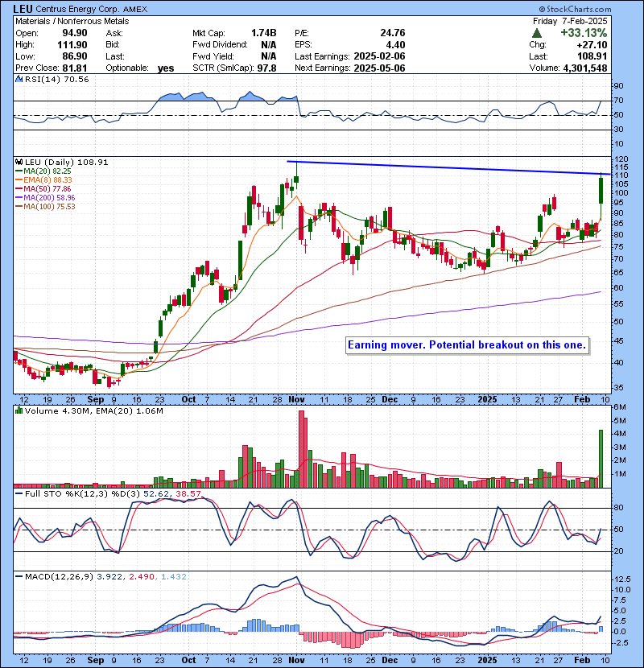Click the SCTR (SmlCap) value 97.8
This screenshot has height=668, width=644.
[x=266, y=68]
